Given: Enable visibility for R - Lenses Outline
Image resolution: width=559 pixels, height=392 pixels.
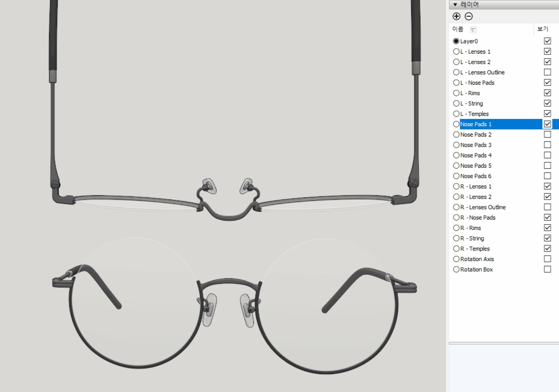Looking at the screenshot, I should click(x=547, y=207).
